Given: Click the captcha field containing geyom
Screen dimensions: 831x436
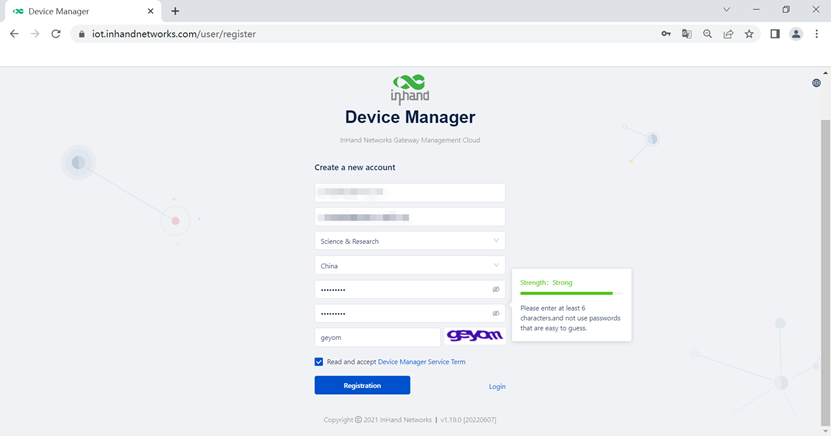Looking at the screenshot, I should pos(377,337).
